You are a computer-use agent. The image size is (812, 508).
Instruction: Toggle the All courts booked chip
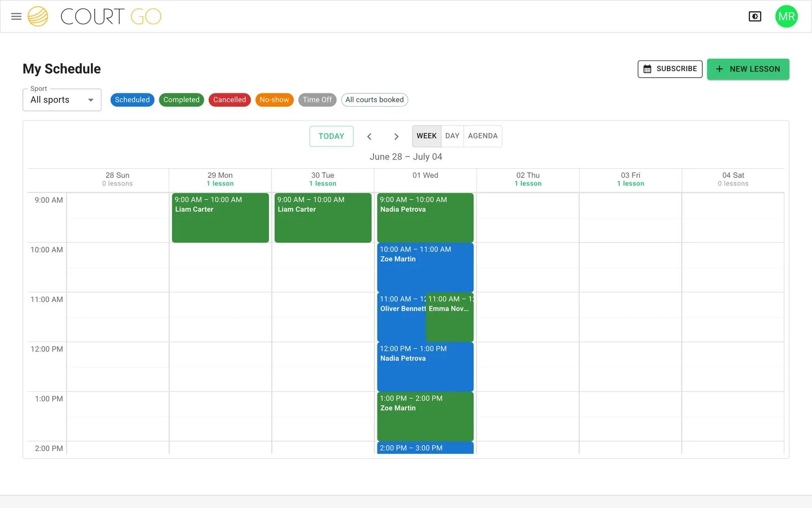click(375, 100)
